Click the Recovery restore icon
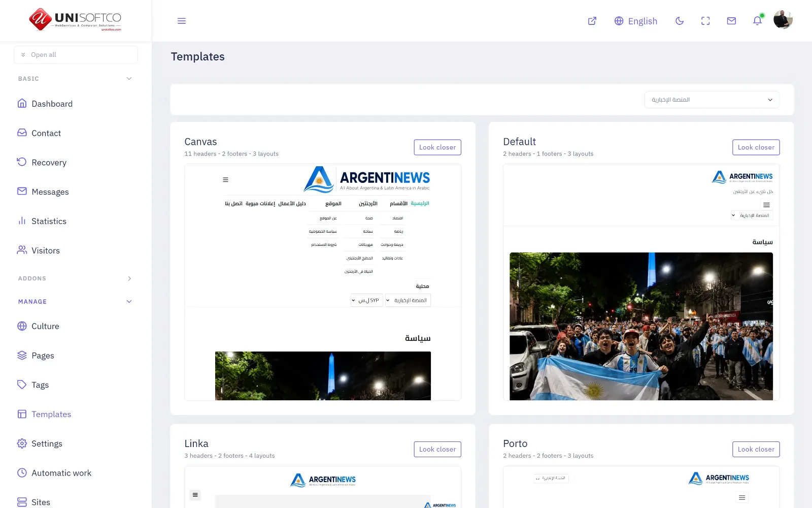The height and width of the screenshot is (508, 812). (x=22, y=162)
